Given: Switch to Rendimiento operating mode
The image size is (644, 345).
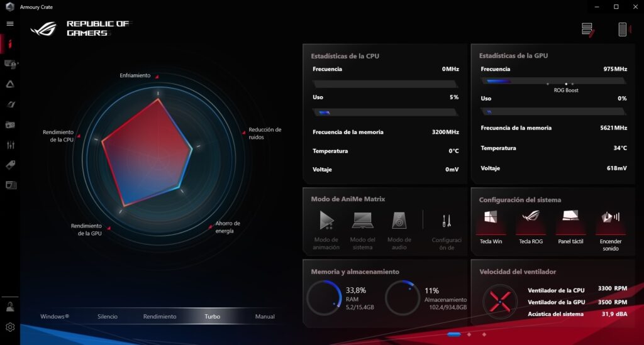Looking at the screenshot, I should pyautogui.click(x=160, y=316).
